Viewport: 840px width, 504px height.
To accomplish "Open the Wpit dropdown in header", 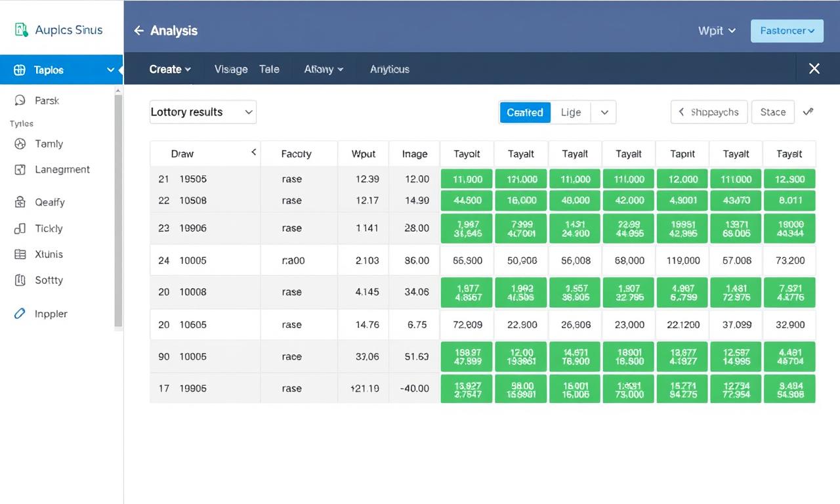I will (717, 31).
